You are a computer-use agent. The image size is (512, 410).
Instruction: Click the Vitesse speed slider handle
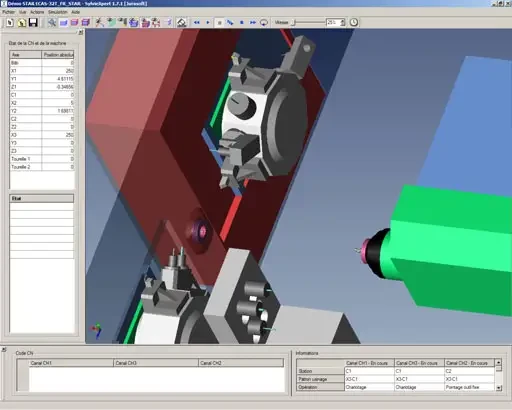click(x=294, y=23)
